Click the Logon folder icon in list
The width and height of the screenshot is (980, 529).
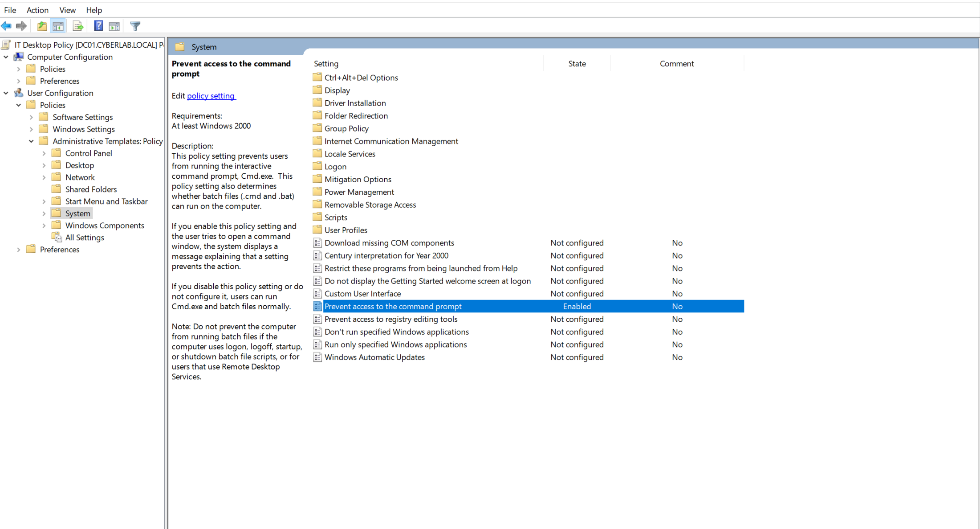tap(317, 166)
